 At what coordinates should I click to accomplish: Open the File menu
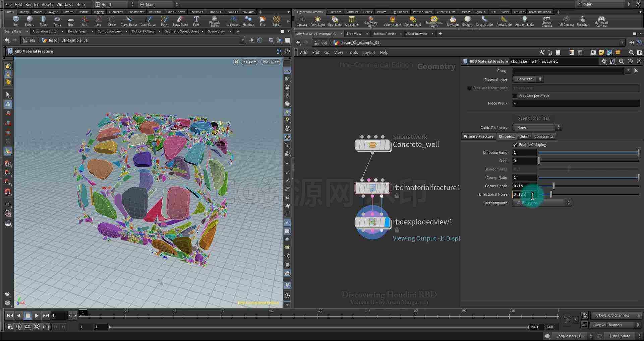coord(8,4)
